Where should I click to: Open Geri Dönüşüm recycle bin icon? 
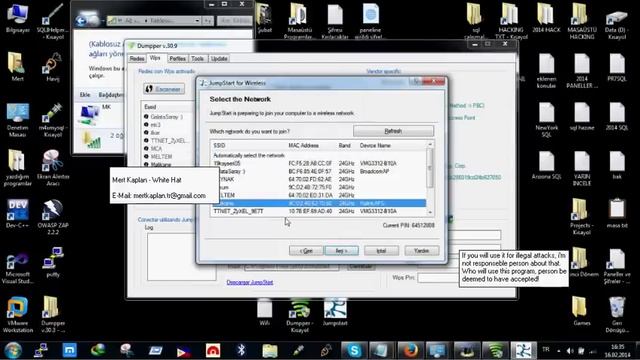click(617, 315)
